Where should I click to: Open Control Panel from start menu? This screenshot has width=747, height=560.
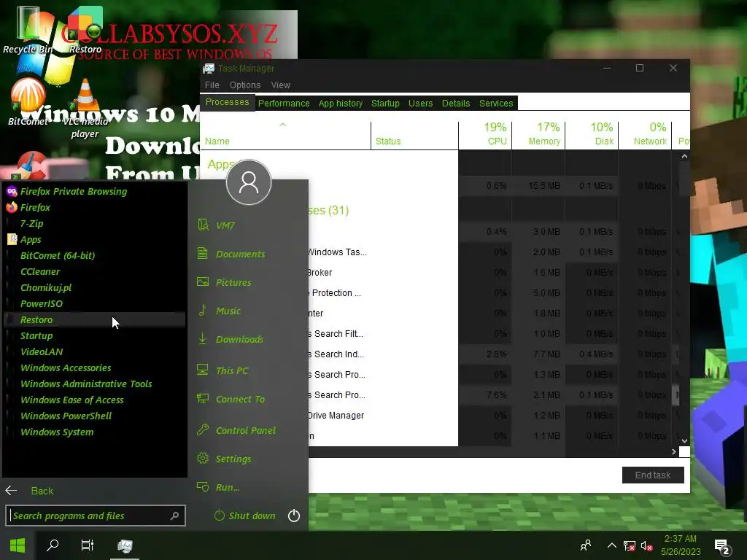(x=236, y=430)
